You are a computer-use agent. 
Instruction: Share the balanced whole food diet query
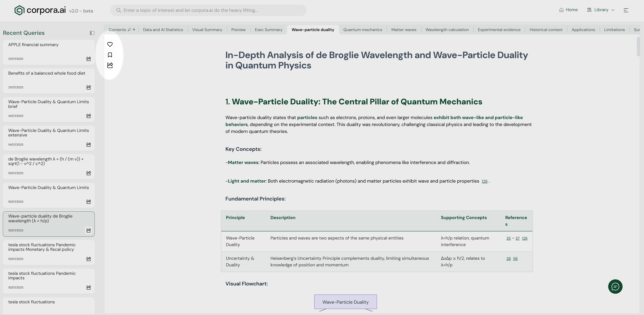coord(88,87)
